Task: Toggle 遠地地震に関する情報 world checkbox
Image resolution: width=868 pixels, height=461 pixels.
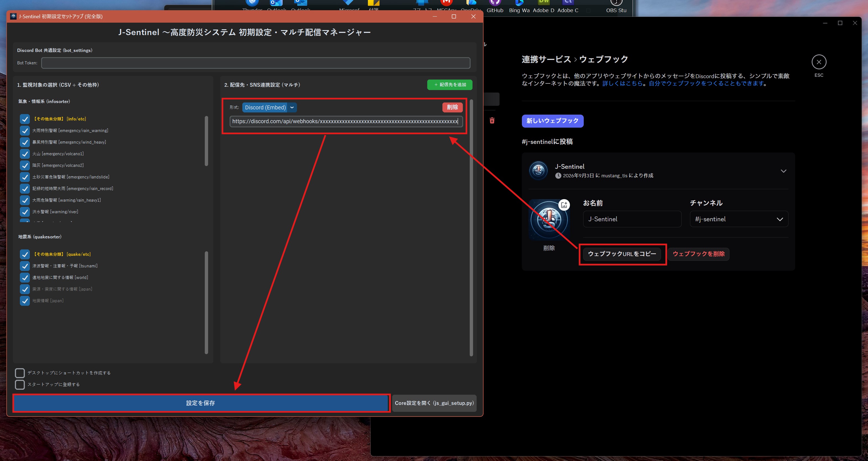Action: (x=25, y=278)
